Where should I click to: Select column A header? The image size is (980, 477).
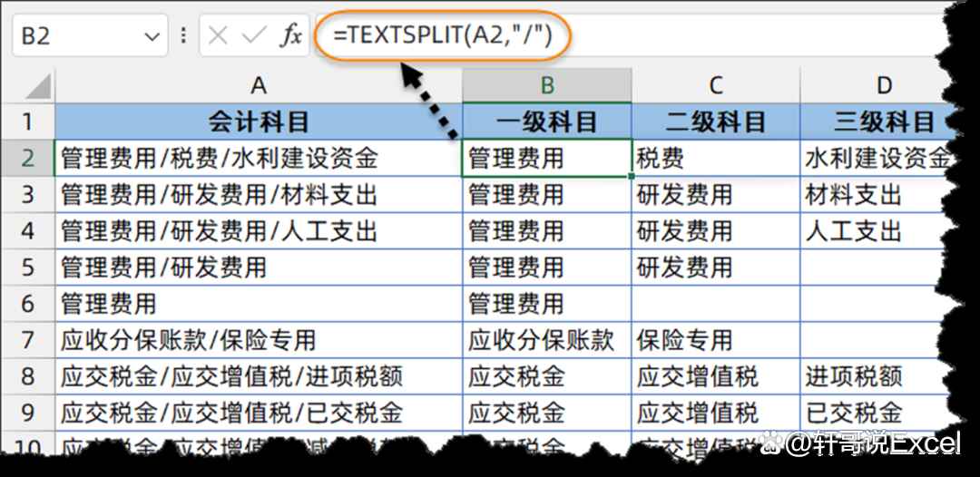[259, 86]
